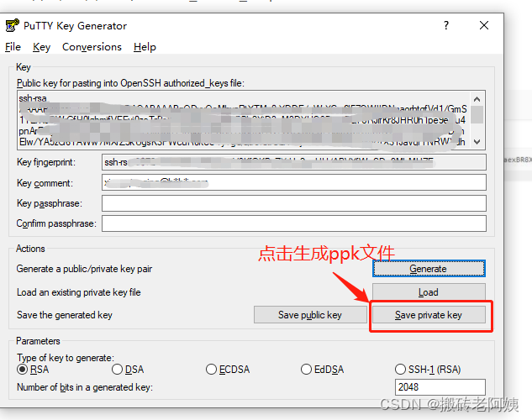Open the File menu
This screenshot has width=532, height=420.
[x=13, y=47]
